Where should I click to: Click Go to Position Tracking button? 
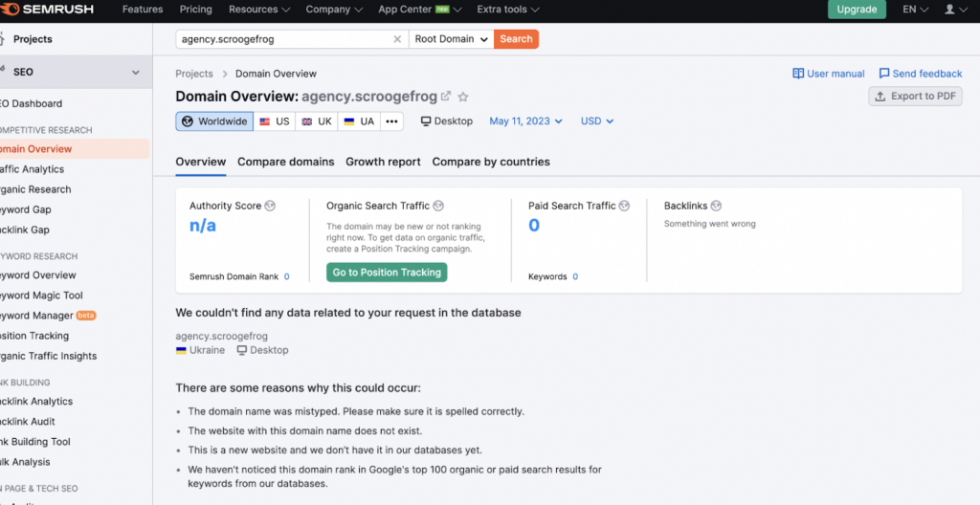[387, 273]
